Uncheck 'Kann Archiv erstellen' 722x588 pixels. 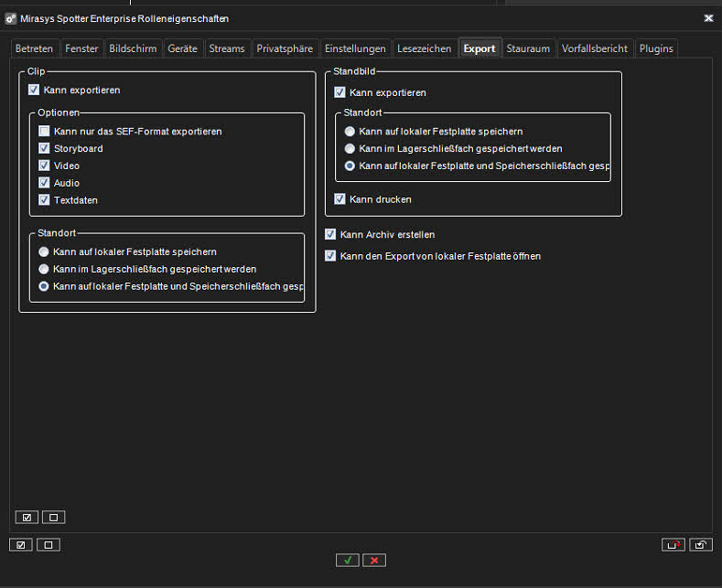click(331, 235)
